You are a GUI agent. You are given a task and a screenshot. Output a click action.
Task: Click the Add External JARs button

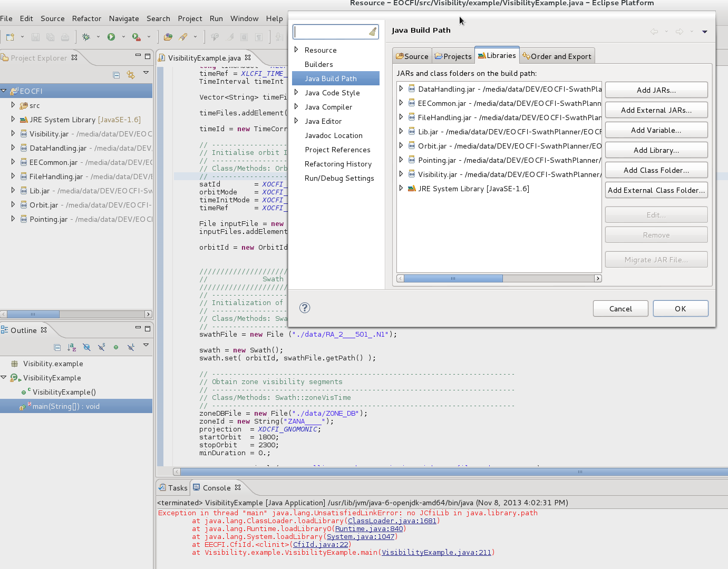pos(656,110)
